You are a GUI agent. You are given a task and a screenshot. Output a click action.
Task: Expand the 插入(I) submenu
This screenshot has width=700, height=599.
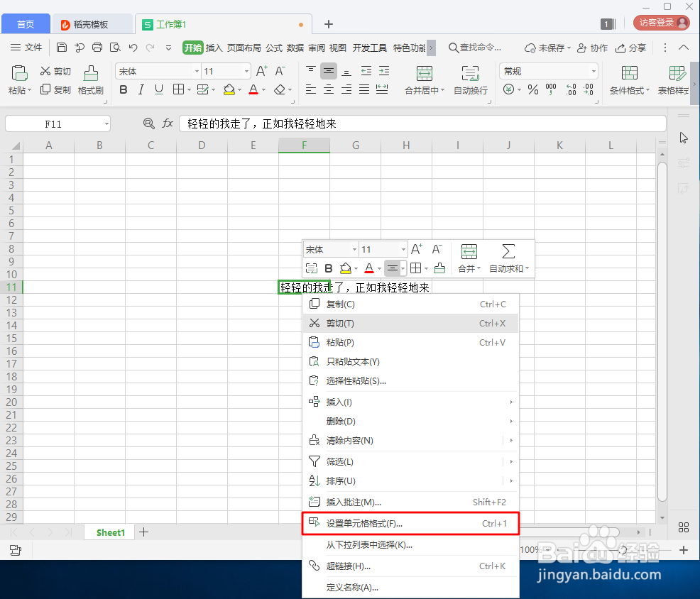(410, 402)
